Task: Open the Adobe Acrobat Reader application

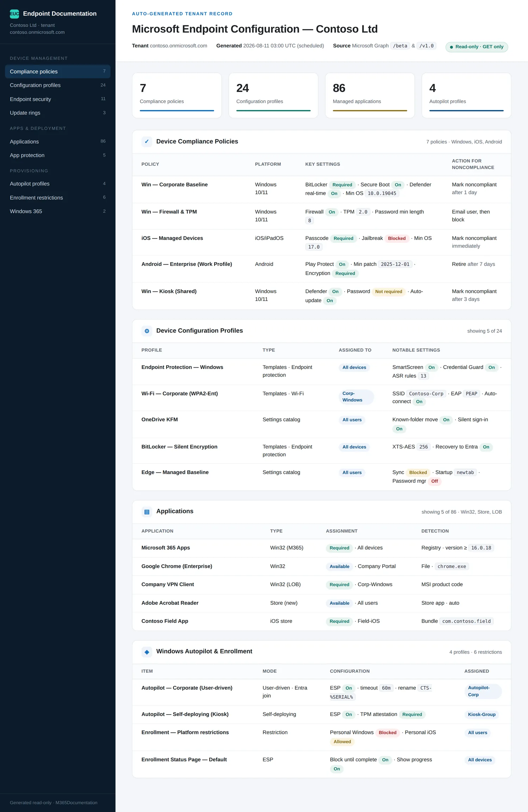Action: (x=170, y=603)
